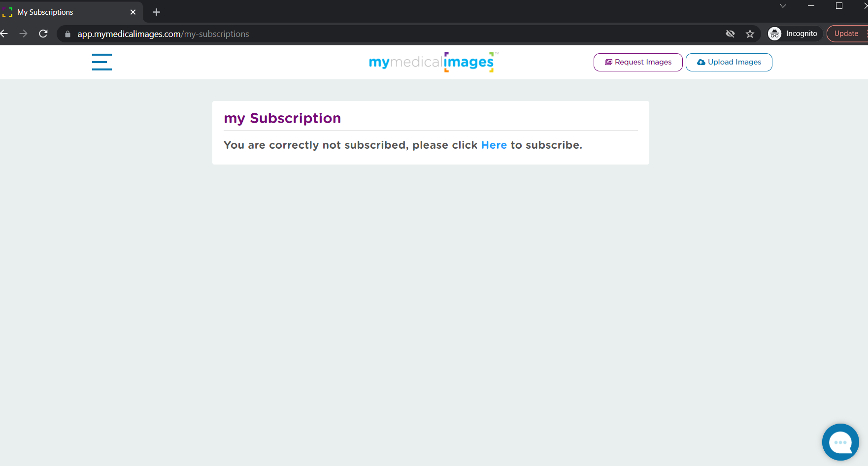
Task: Click the Upload Images button
Action: click(729, 62)
